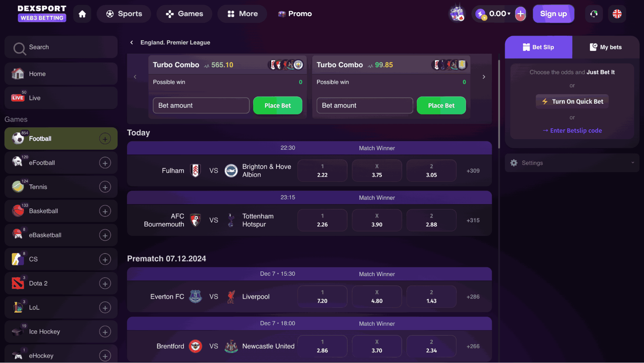Open the support headset icon

[594, 14]
